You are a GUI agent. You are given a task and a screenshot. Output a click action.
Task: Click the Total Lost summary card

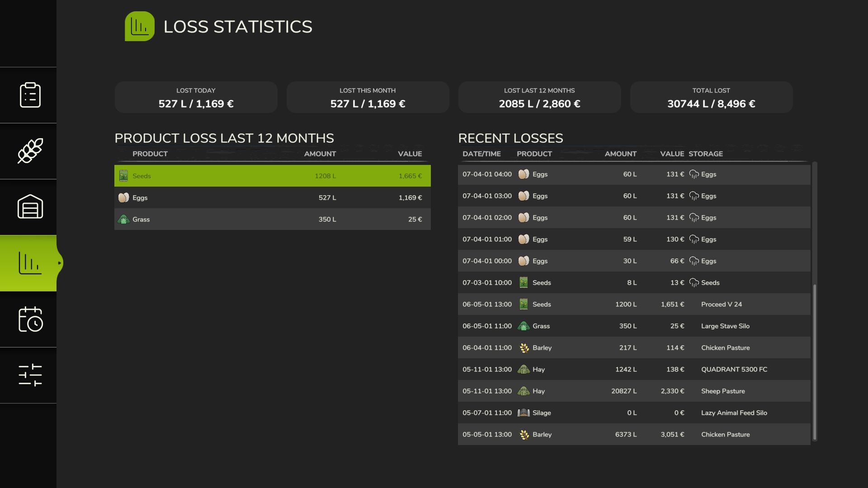click(x=711, y=97)
